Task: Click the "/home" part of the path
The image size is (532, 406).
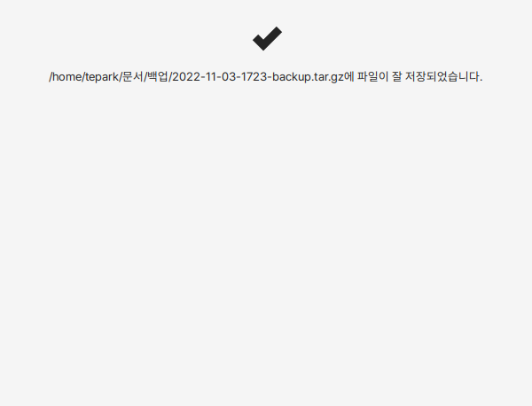Action: (x=66, y=76)
